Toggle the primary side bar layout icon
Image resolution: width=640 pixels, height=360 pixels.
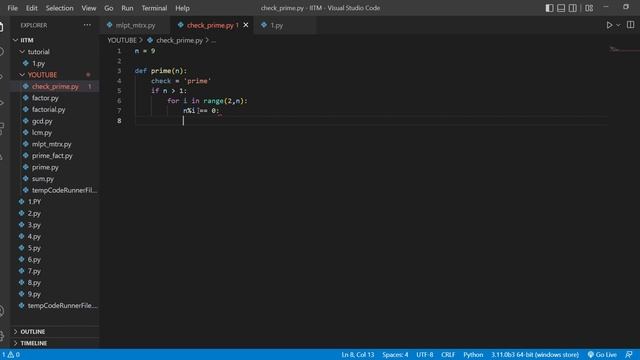(549, 8)
